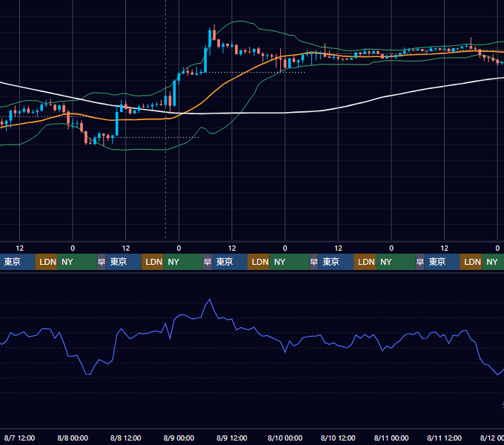Click the 8/9 12:00 date label
504x445 pixels.
(232, 438)
